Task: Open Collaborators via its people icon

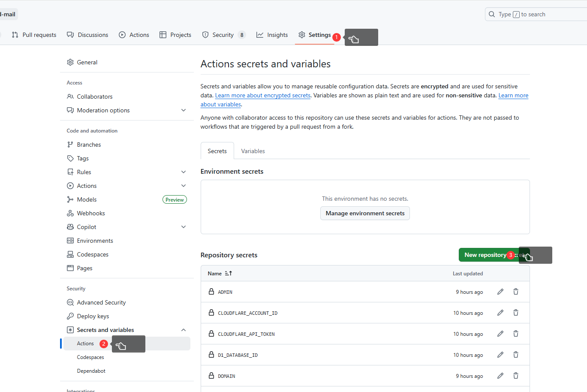Action: 70,96
